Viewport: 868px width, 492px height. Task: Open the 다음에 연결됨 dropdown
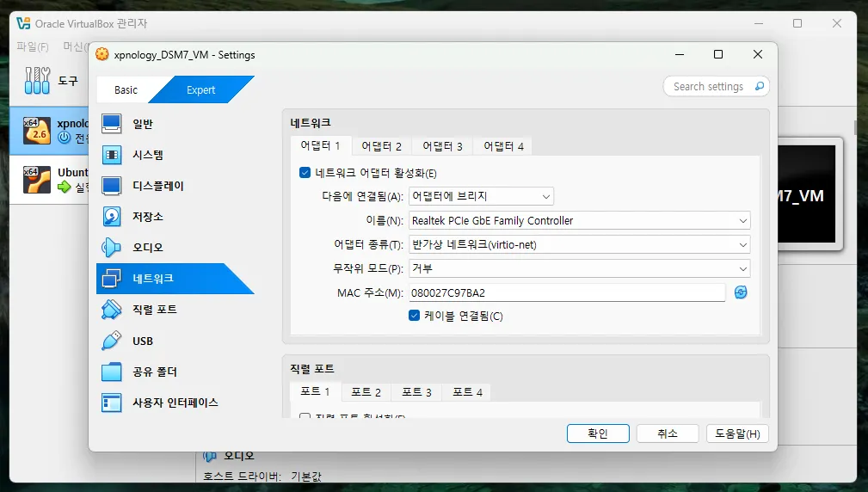click(481, 196)
